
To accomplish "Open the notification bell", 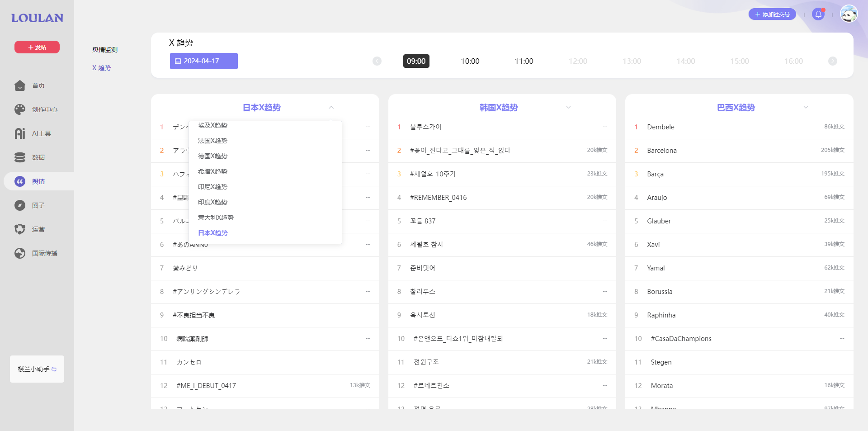I will [x=818, y=14].
